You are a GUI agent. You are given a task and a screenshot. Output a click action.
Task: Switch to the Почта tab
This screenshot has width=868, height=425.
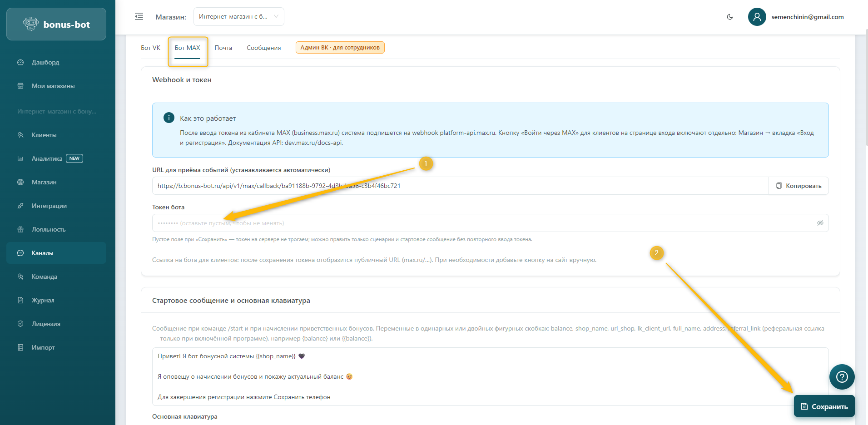[x=223, y=48]
